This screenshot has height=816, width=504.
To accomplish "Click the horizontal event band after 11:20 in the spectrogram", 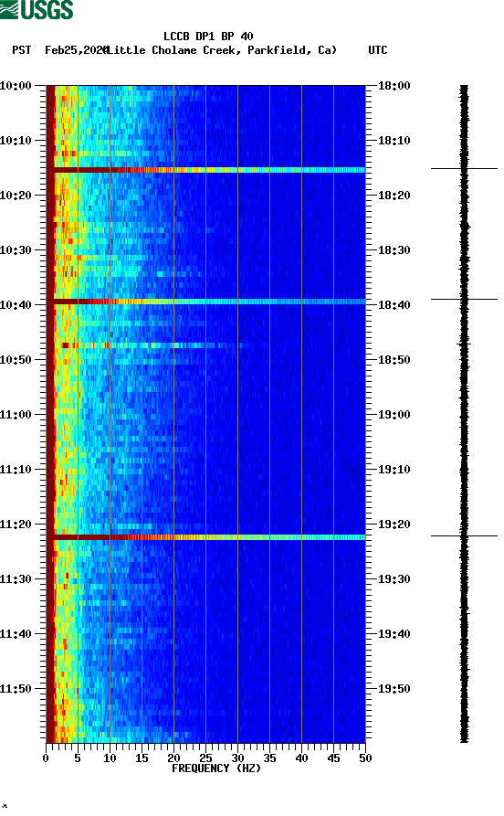I will 205,537.
